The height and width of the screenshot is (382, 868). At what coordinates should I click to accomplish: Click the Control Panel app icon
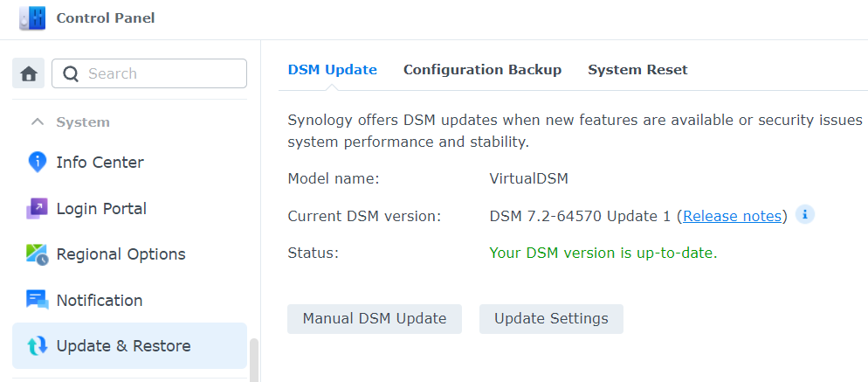pyautogui.click(x=32, y=18)
